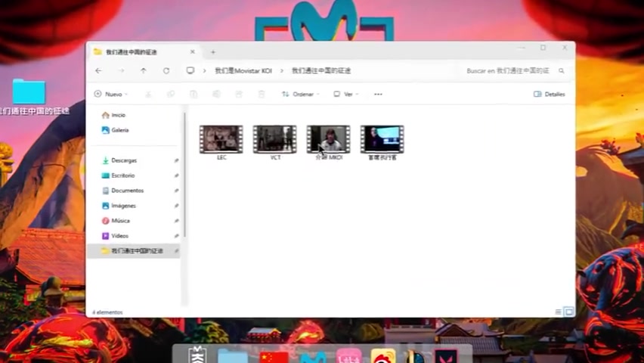Image resolution: width=644 pixels, height=363 pixels.
Task: Go to Inicio in the sidebar
Action: coord(118,115)
